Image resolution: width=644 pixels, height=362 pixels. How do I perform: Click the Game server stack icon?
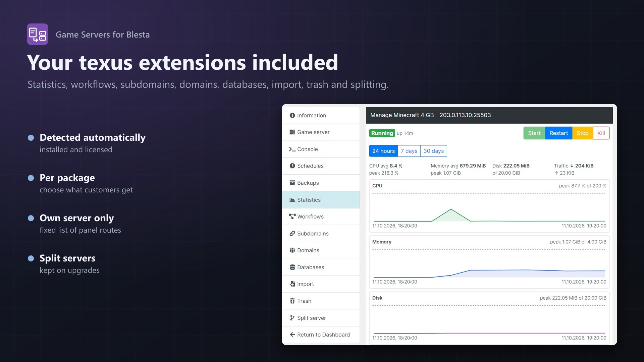[x=292, y=132]
